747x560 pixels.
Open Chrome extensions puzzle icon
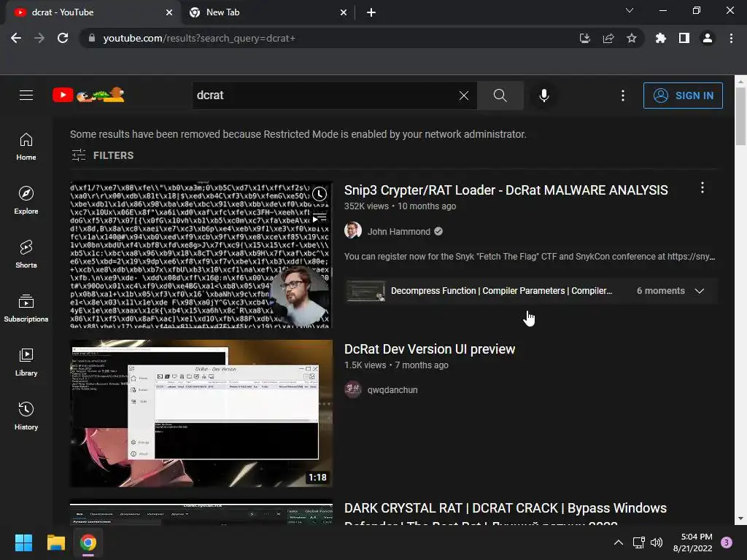(x=660, y=38)
